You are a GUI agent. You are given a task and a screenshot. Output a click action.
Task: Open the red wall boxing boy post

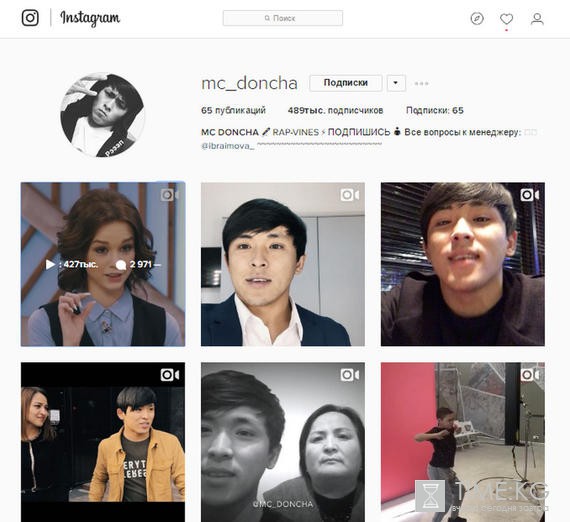(x=463, y=442)
